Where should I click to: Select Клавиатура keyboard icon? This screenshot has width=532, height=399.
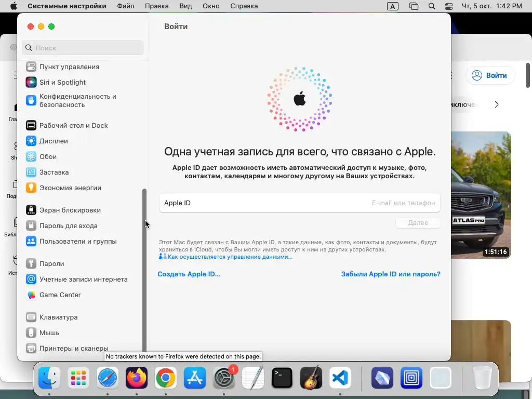pos(31,317)
